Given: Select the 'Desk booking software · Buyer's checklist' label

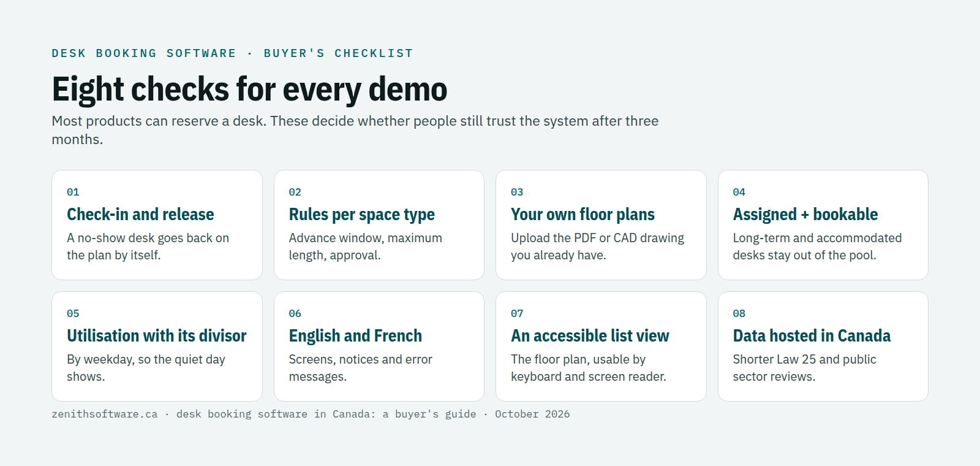Looking at the screenshot, I should coord(232,53).
